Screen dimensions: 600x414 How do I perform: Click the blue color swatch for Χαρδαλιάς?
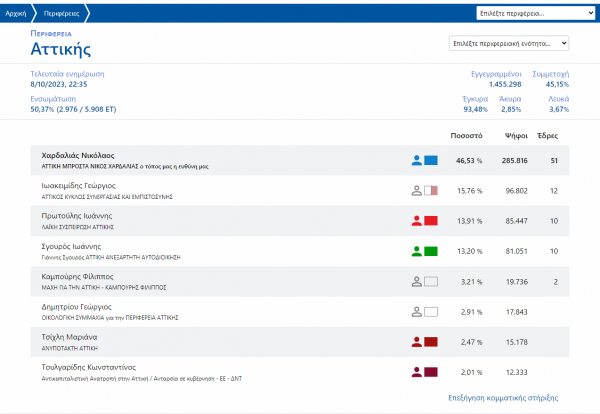click(432, 160)
